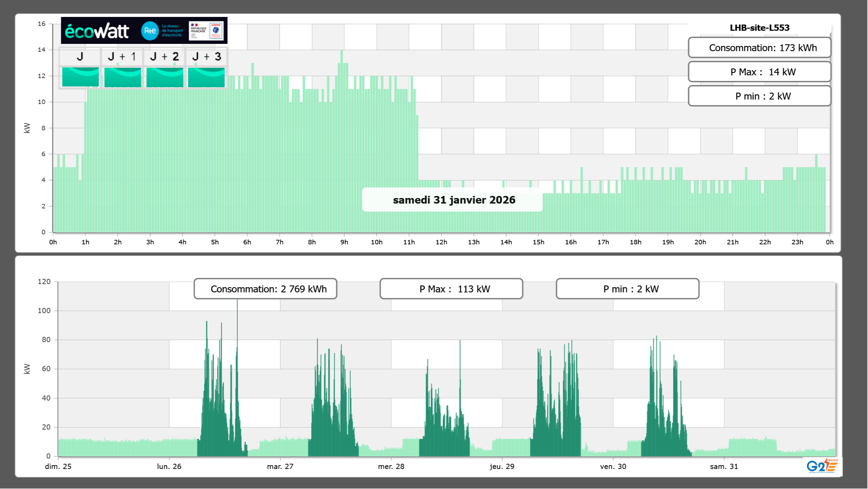Image resolution: width=868 pixels, height=489 pixels.
Task: Click the Consommation: 173 kWh box
Action: 759,48
